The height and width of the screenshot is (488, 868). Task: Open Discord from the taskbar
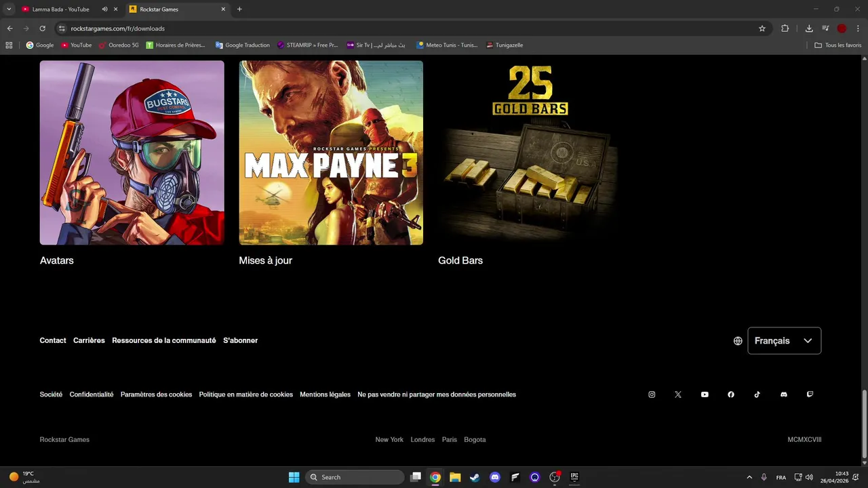(495, 477)
